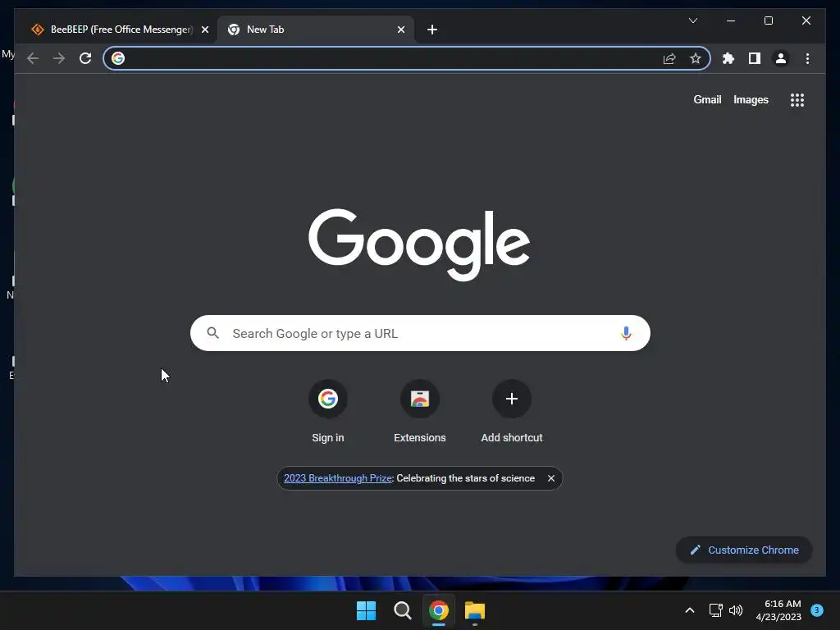Close the New Tab tab
Viewport: 840px width, 630px height.
pos(400,30)
